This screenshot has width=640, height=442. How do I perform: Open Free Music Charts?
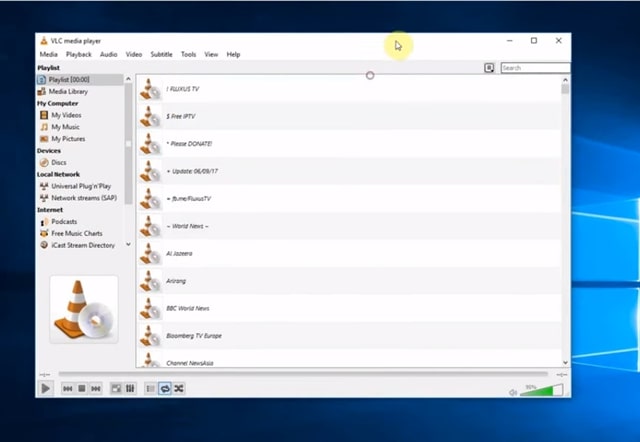(x=77, y=233)
